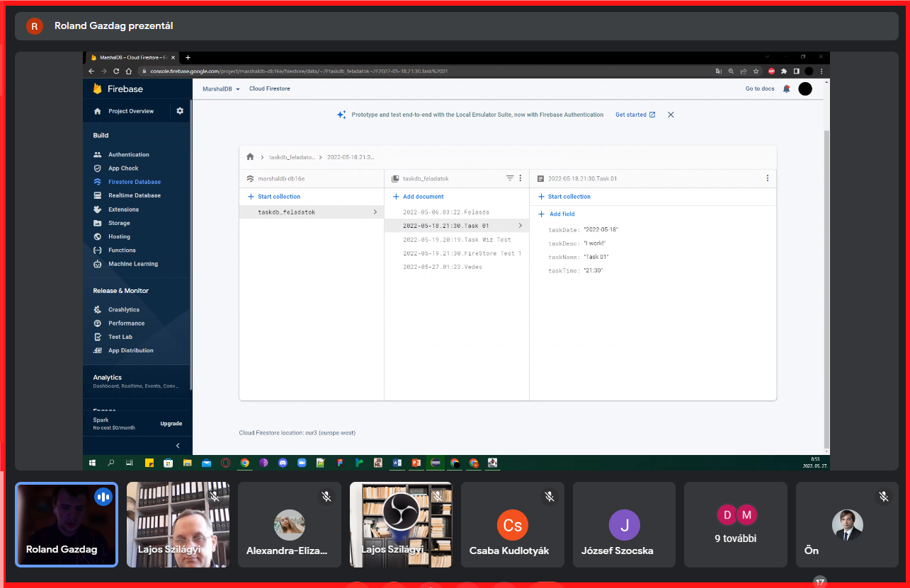Dismiss the Local Emulator Suite banner

click(x=671, y=115)
